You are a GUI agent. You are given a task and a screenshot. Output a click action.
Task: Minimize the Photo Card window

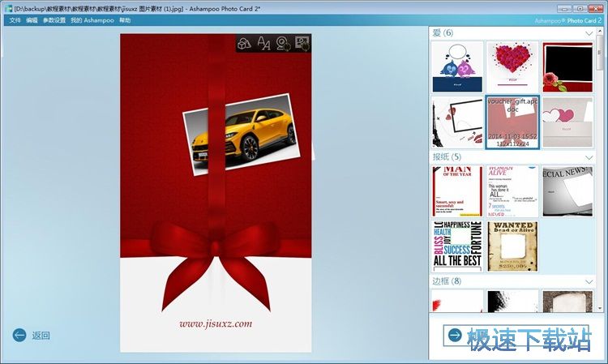click(565, 9)
